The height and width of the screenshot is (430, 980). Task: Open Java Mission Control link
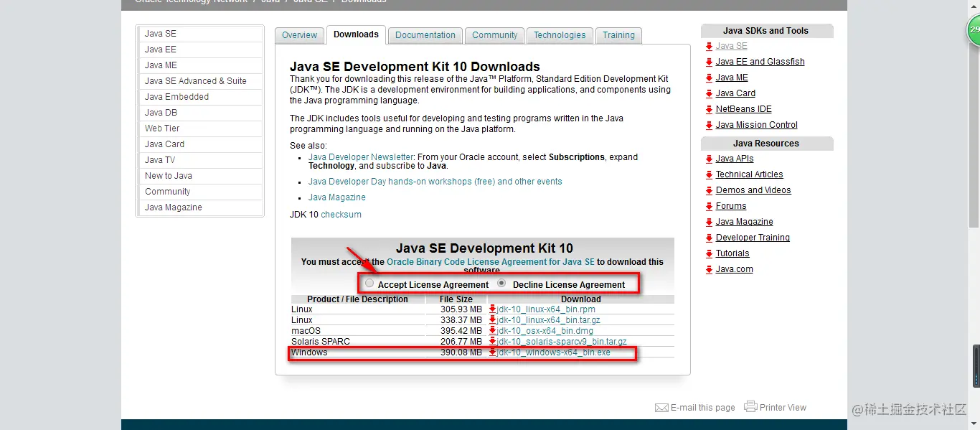point(756,125)
